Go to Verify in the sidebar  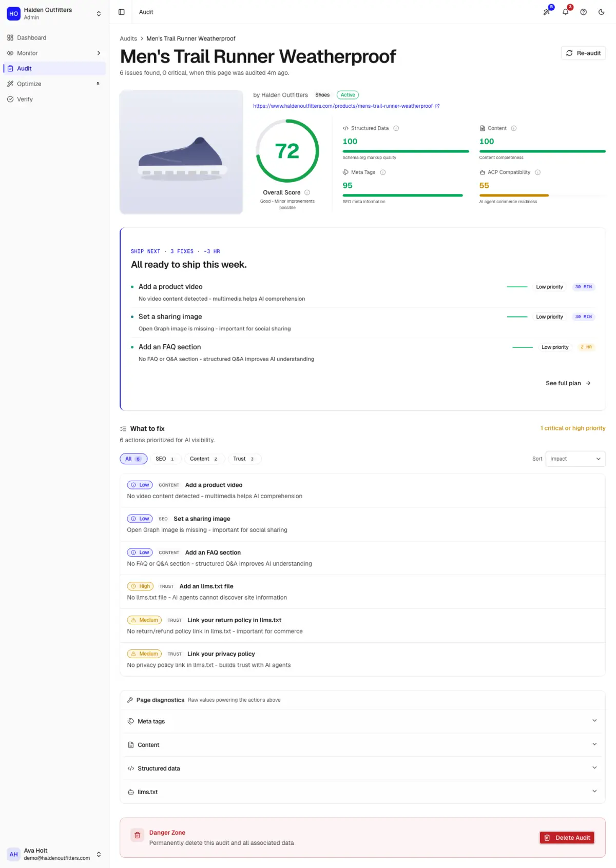54,99
